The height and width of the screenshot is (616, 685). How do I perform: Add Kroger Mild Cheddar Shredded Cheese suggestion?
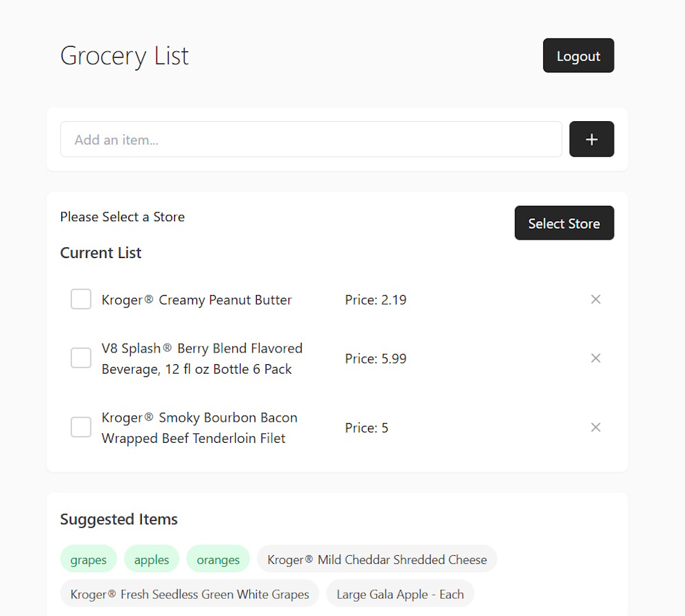point(376,559)
